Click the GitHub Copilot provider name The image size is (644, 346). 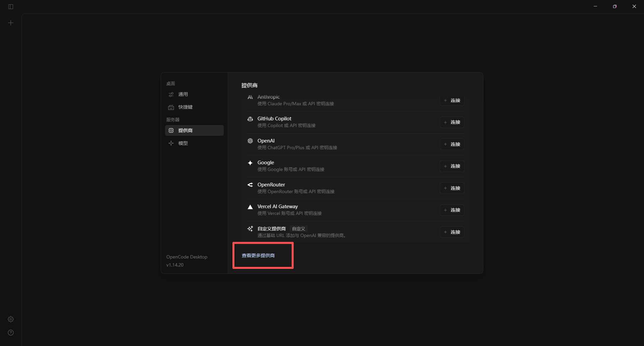(x=274, y=119)
